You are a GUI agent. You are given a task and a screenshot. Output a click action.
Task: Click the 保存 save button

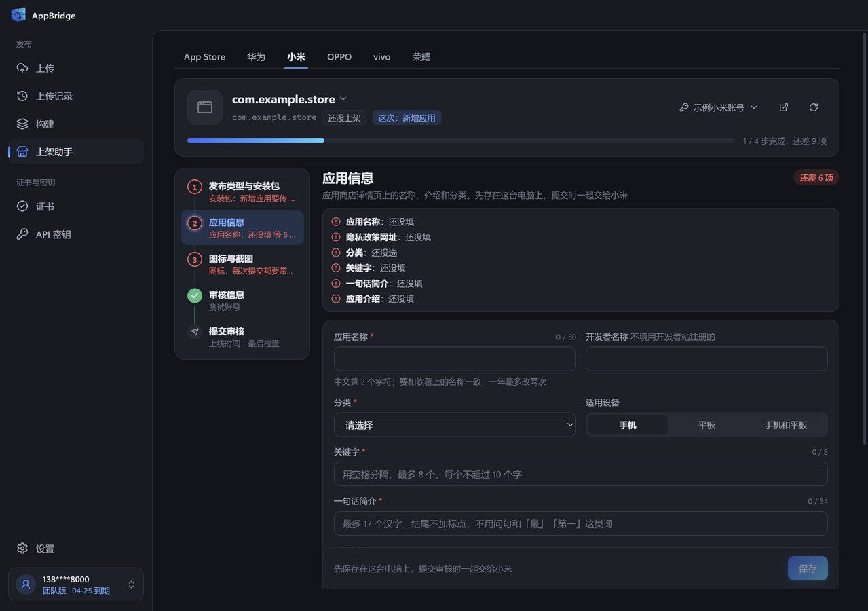[808, 568]
